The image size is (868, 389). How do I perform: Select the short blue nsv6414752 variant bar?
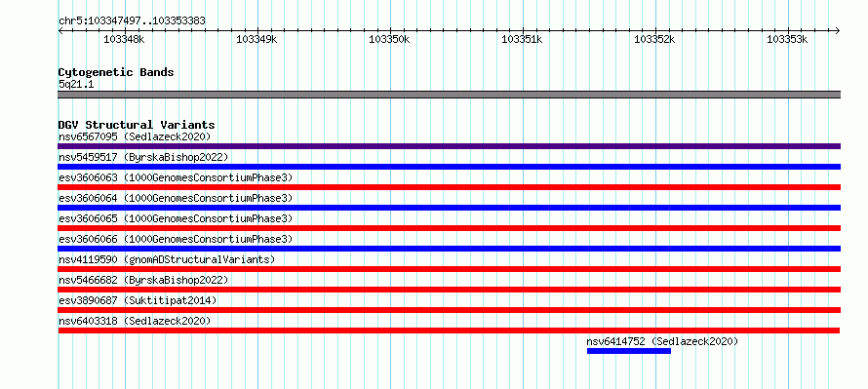[x=629, y=351]
